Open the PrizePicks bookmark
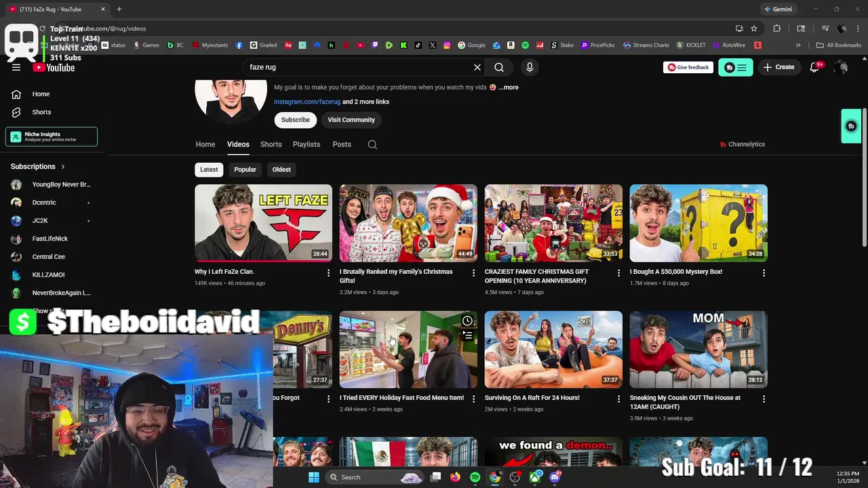 (597, 45)
